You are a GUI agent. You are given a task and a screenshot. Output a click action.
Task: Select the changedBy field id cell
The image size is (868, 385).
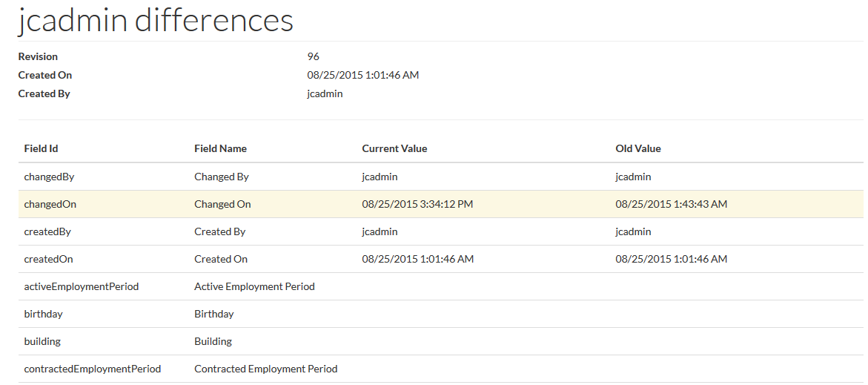pyautogui.click(x=49, y=177)
